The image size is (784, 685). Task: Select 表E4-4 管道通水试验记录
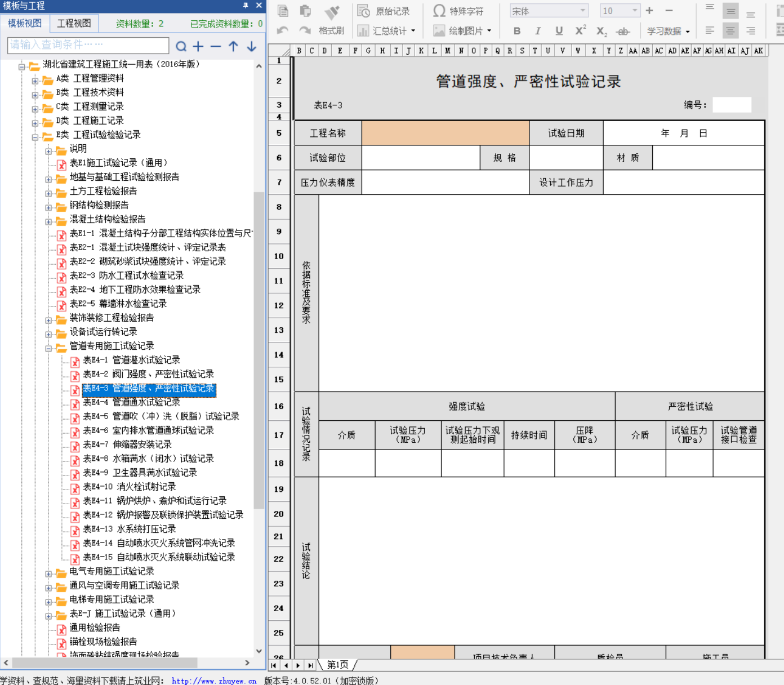[x=131, y=402]
